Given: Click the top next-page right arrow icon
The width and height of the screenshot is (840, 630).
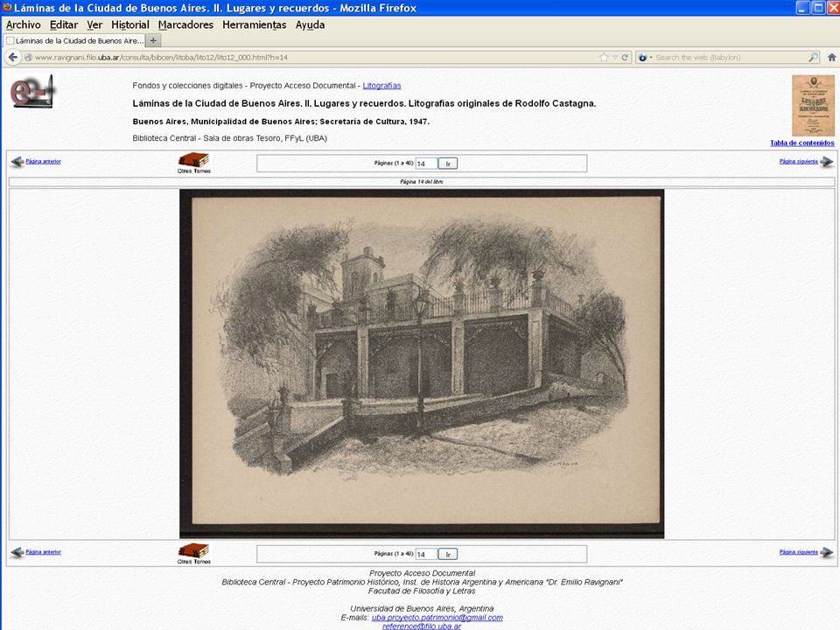Looking at the screenshot, I should [x=827, y=161].
